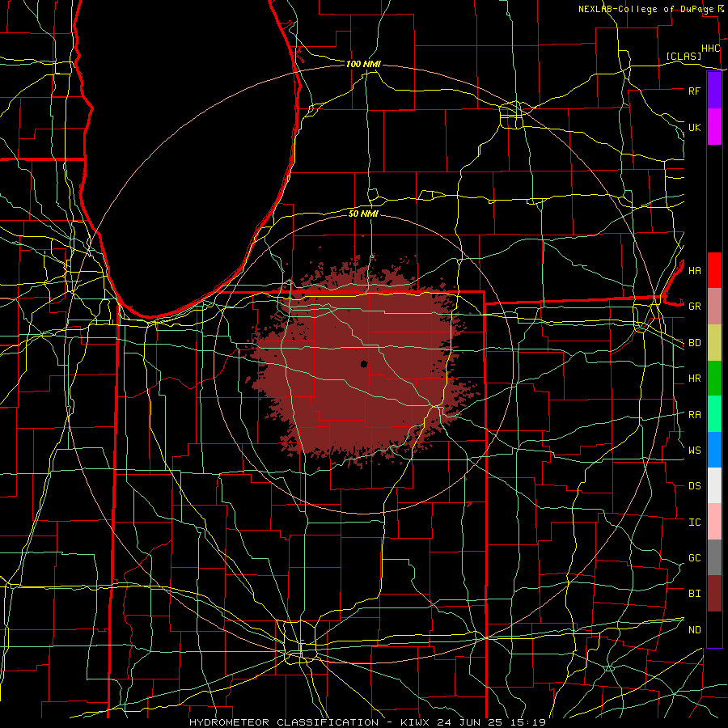Select the GC gray legend swatch
728x728 pixels.
click(714, 557)
